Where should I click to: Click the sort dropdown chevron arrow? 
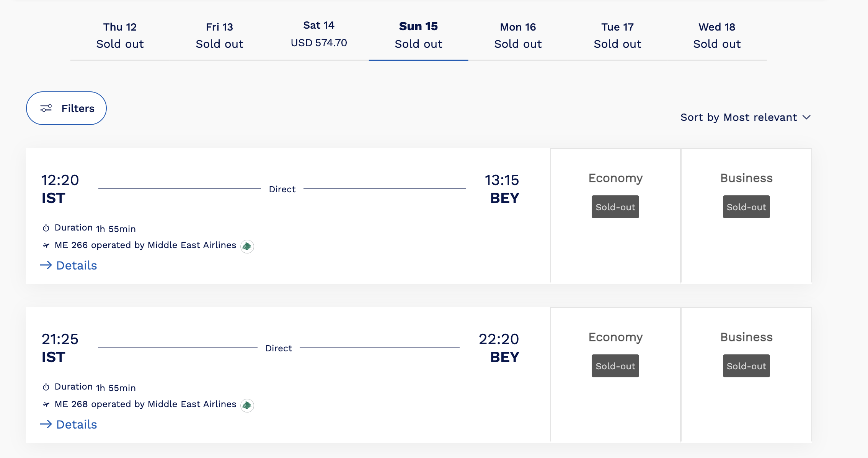click(x=807, y=117)
